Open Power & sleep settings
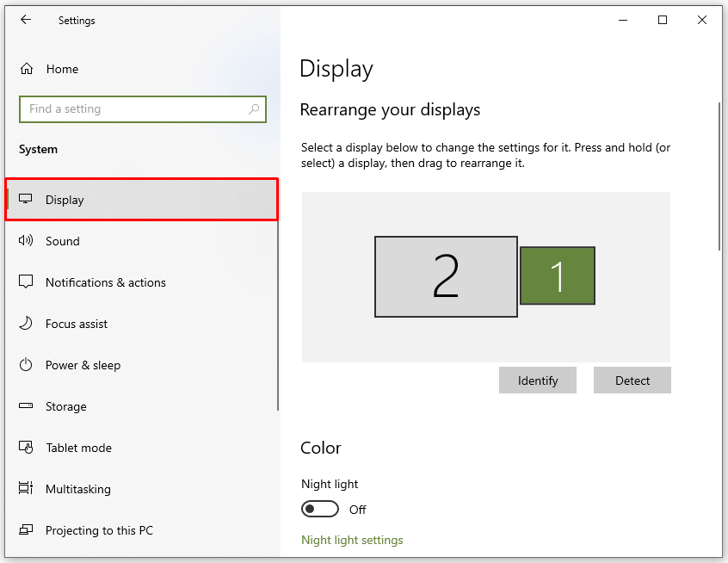This screenshot has height=563, width=728. pyautogui.click(x=82, y=365)
